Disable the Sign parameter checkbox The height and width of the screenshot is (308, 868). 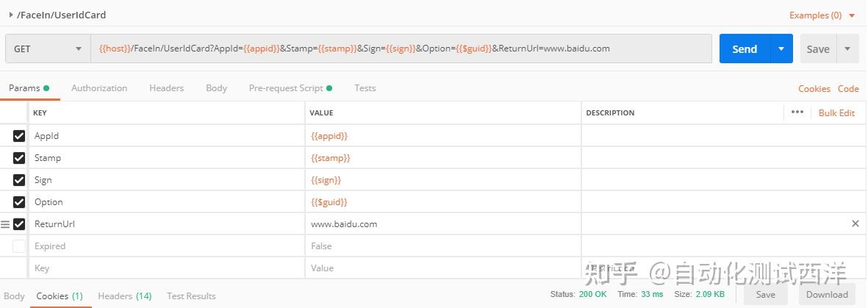pos(19,180)
